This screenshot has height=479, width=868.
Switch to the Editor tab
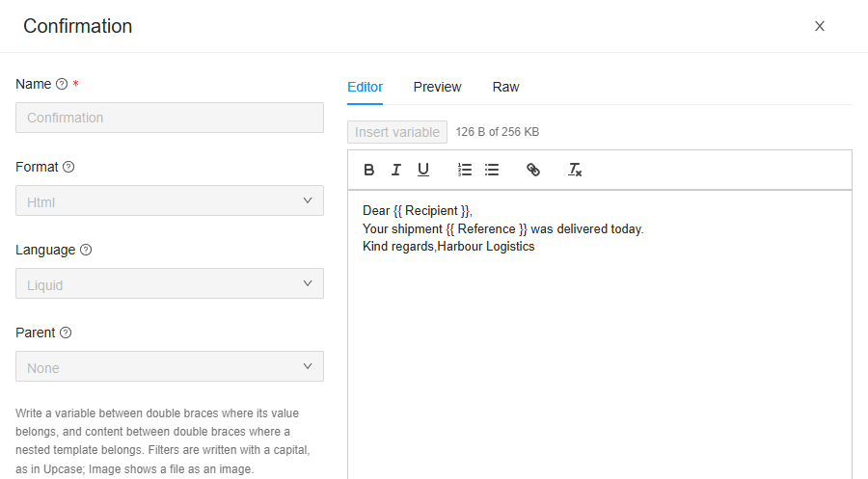pos(365,87)
